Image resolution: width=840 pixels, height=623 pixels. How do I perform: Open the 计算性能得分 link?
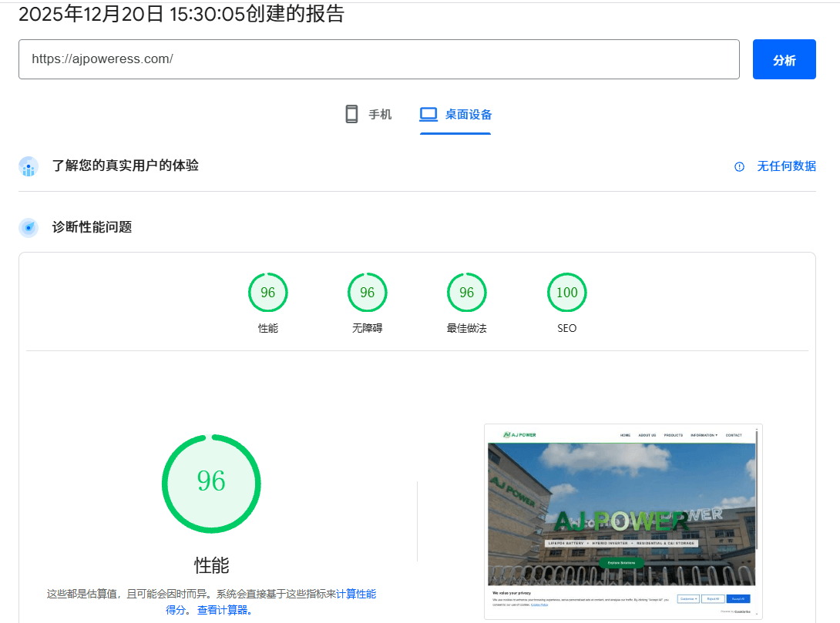[358, 594]
